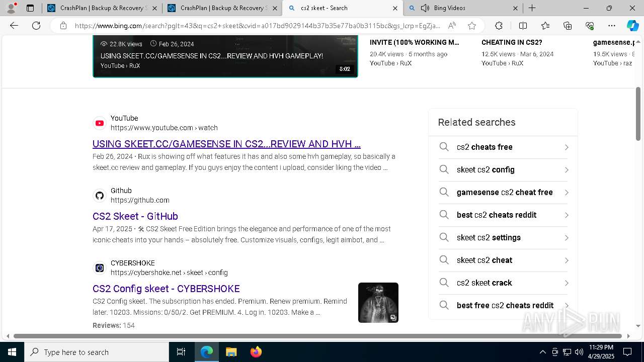The height and width of the screenshot is (362, 644).
Task: Expand the skeet cs2 config suggestion arrow
Action: tap(567, 170)
